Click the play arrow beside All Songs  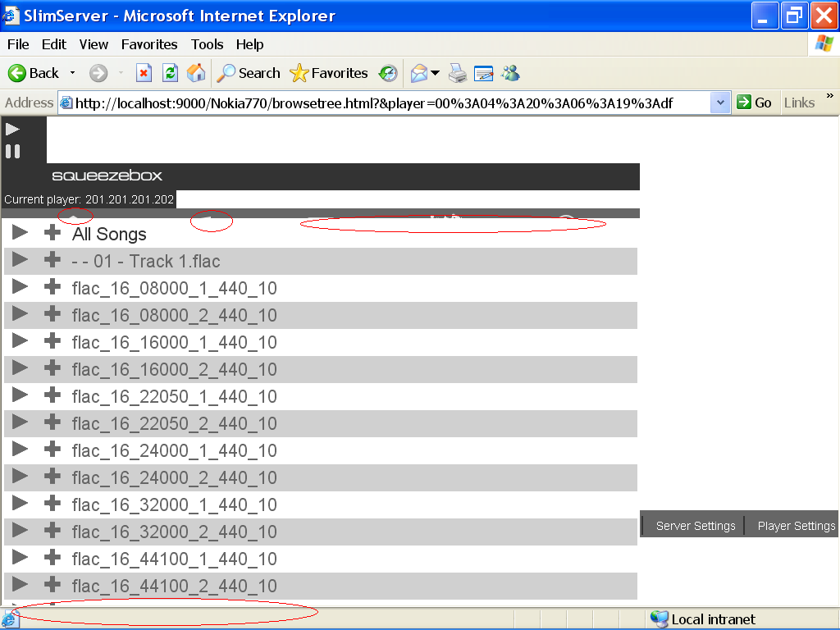click(x=20, y=233)
